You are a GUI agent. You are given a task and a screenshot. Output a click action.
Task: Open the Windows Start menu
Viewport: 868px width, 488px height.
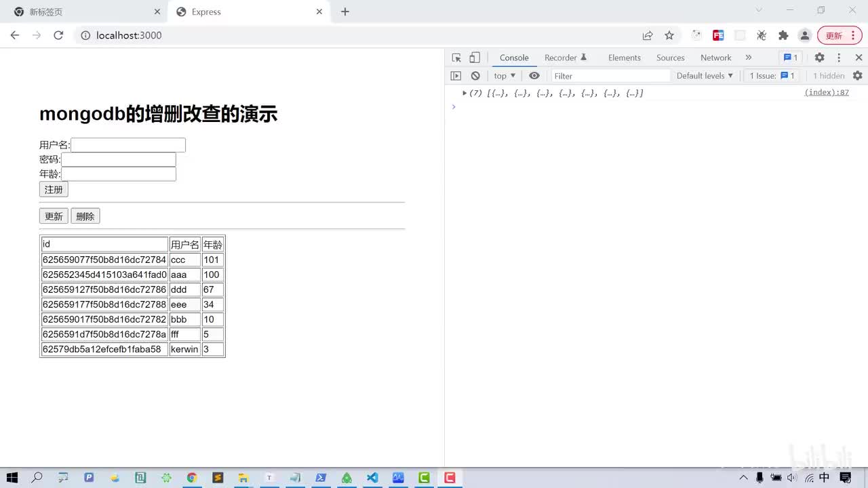click(x=12, y=478)
